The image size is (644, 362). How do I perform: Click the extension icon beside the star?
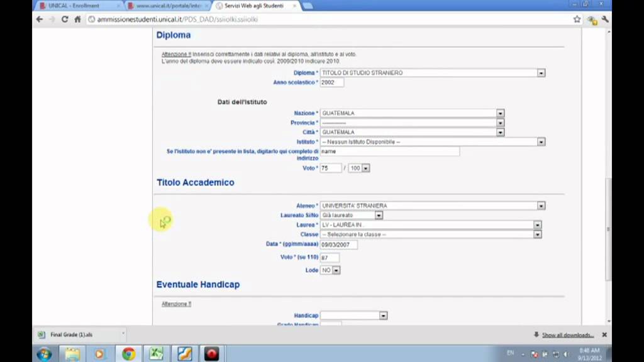592,19
